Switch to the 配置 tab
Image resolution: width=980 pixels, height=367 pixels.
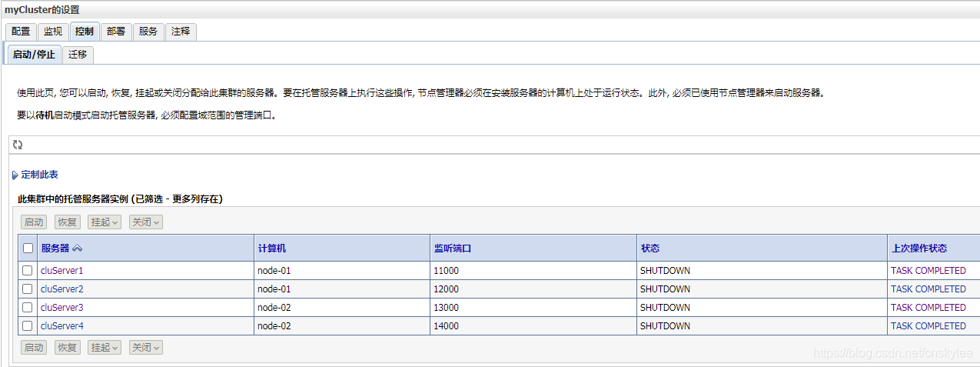[x=21, y=32]
